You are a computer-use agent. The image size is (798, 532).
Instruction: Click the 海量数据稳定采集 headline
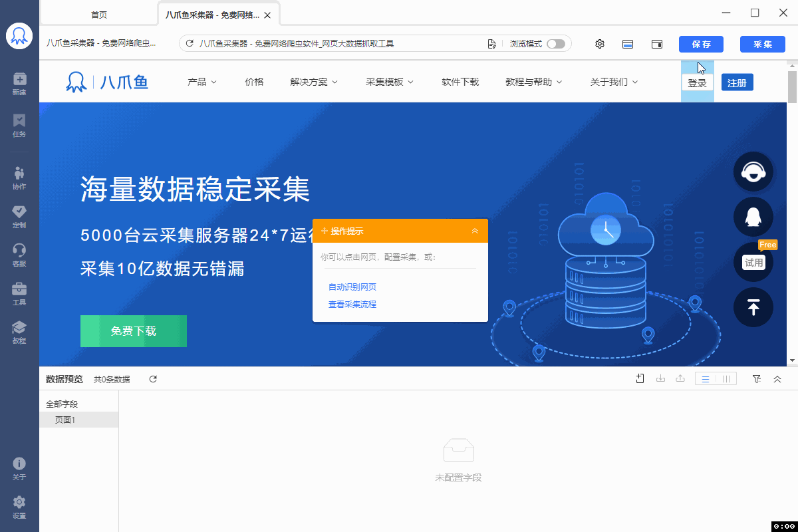(x=196, y=190)
